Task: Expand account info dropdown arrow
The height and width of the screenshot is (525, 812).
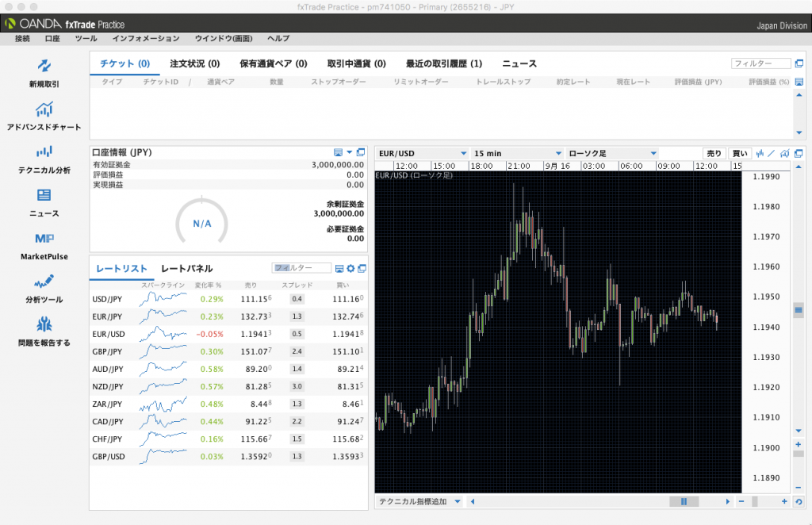Action: [x=350, y=152]
